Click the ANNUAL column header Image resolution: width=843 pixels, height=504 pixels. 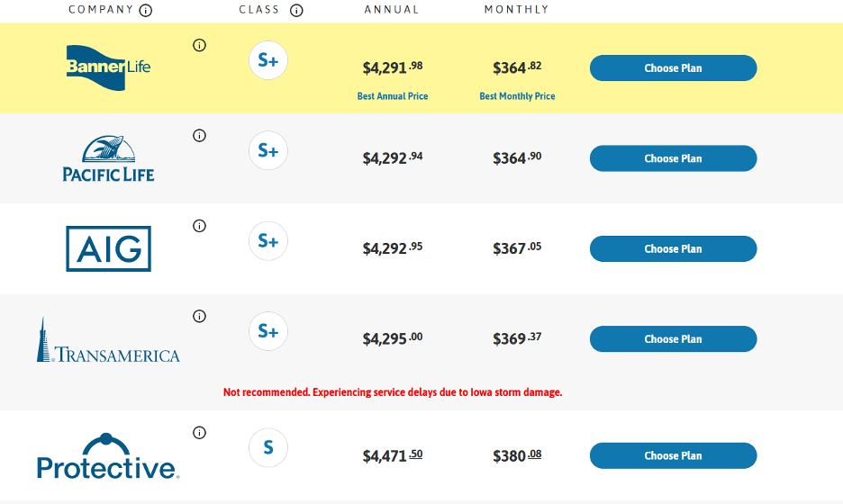(x=392, y=10)
